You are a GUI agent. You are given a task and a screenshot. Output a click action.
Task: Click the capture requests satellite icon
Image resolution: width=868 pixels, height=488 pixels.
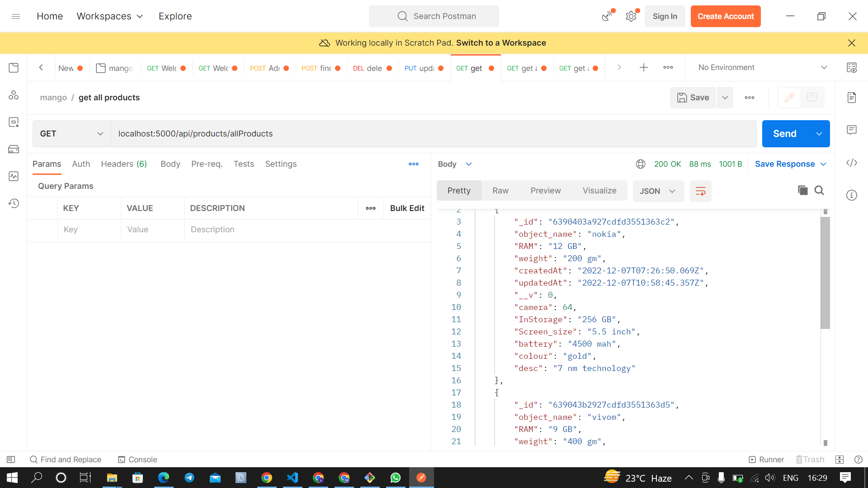tap(607, 16)
